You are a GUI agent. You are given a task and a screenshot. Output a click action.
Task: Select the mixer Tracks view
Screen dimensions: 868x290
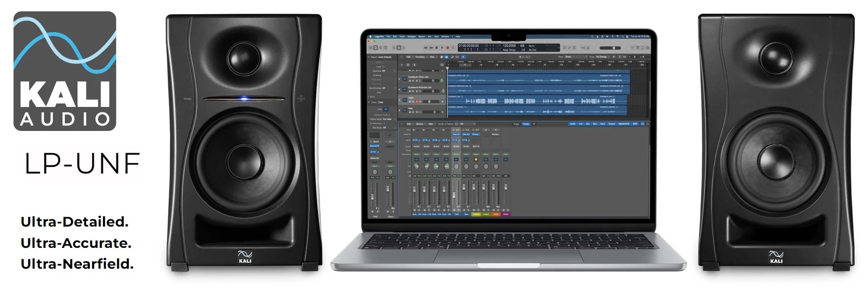[x=526, y=124]
